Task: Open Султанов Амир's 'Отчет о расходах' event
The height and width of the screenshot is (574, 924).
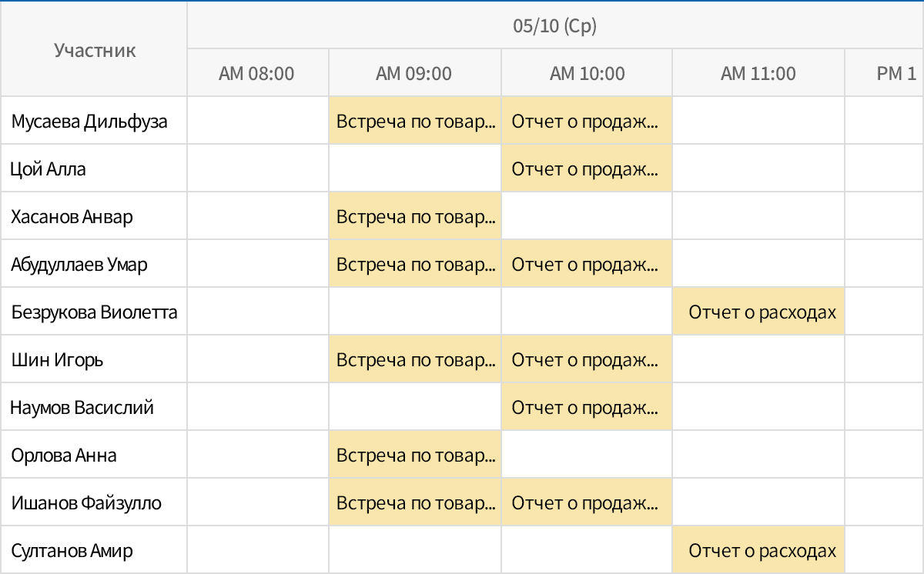Action: coord(758,549)
